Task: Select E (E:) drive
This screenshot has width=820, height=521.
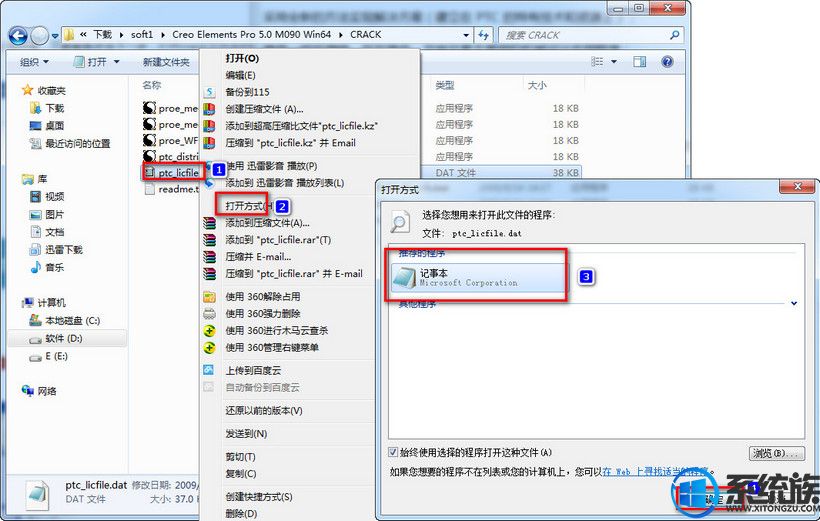Action: (x=49, y=356)
